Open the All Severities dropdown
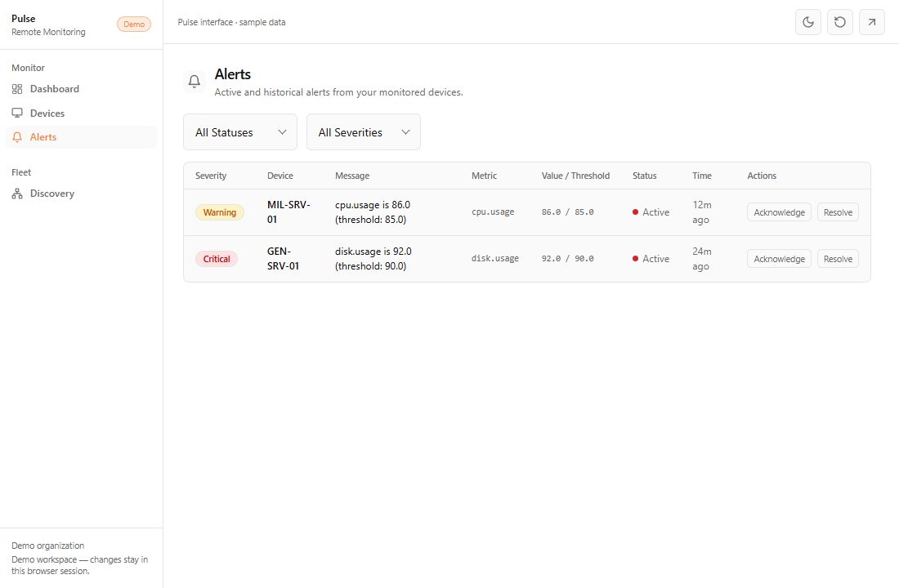 364,131
